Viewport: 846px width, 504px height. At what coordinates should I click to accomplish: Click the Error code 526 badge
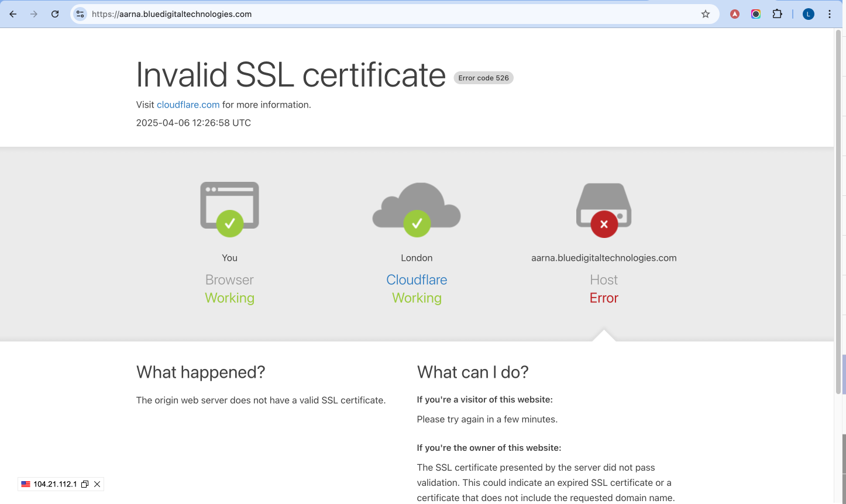tap(483, 78)
